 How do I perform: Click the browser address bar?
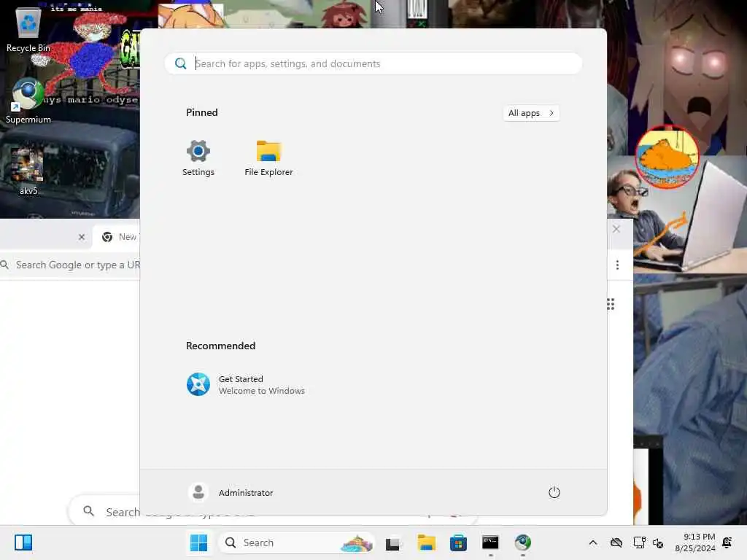coord(70,265)
